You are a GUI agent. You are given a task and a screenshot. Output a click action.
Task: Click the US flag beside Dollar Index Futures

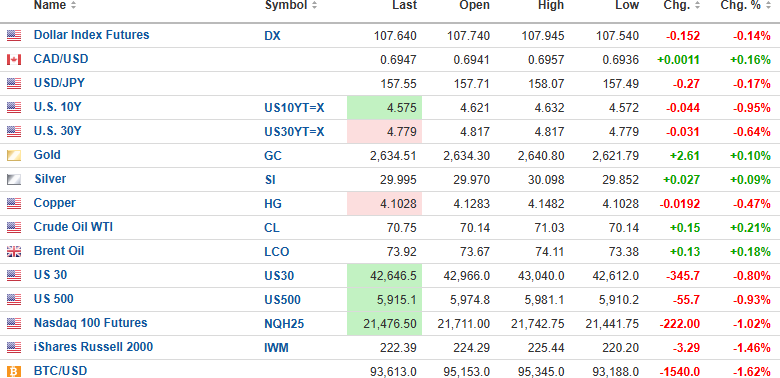coord(14,36)
